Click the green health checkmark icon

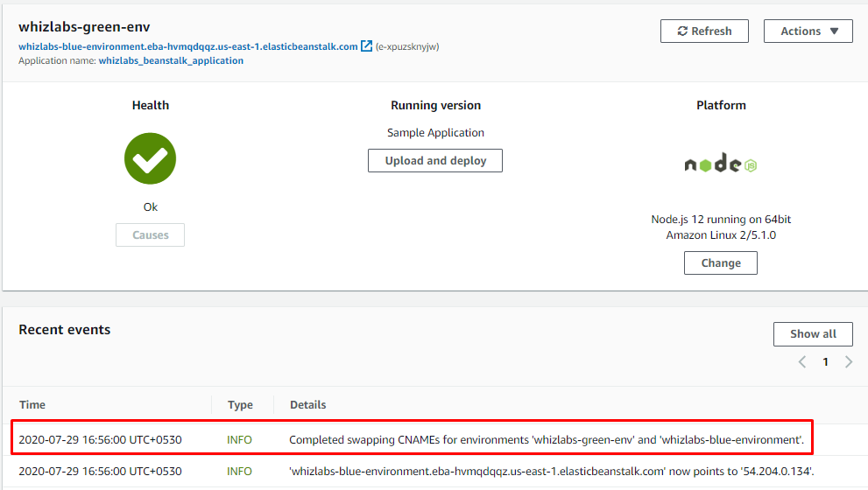pyautogui.click(x=150, y=158)
